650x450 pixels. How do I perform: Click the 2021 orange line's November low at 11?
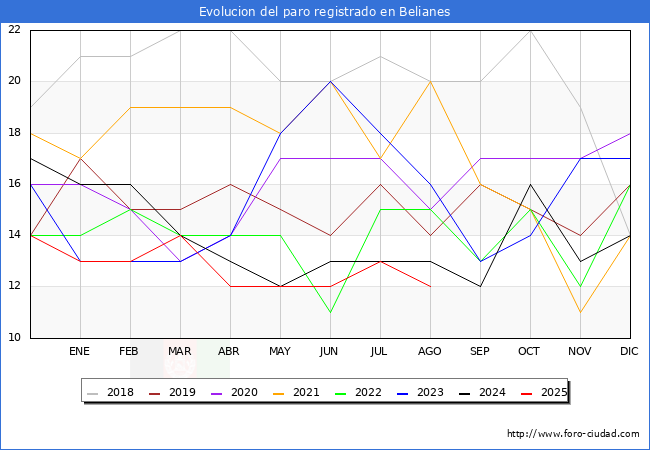(x=580, y=312)
